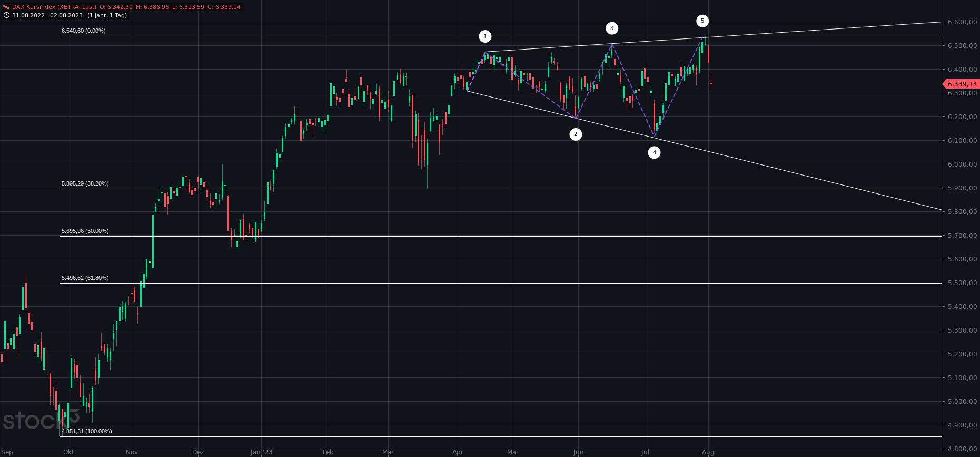Select Fibonacci label 4.851,31 (100.00%)
The height and width of the screenshot is (457, 980).
pos(87,431)
